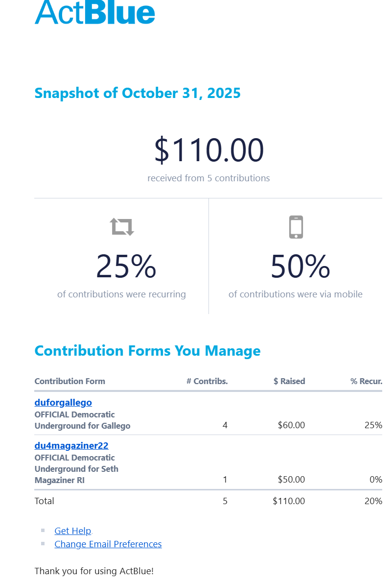This screenshot has height=583, width=392.
Task: Click the received from 5 contributions text
Action: click(208, 178)
